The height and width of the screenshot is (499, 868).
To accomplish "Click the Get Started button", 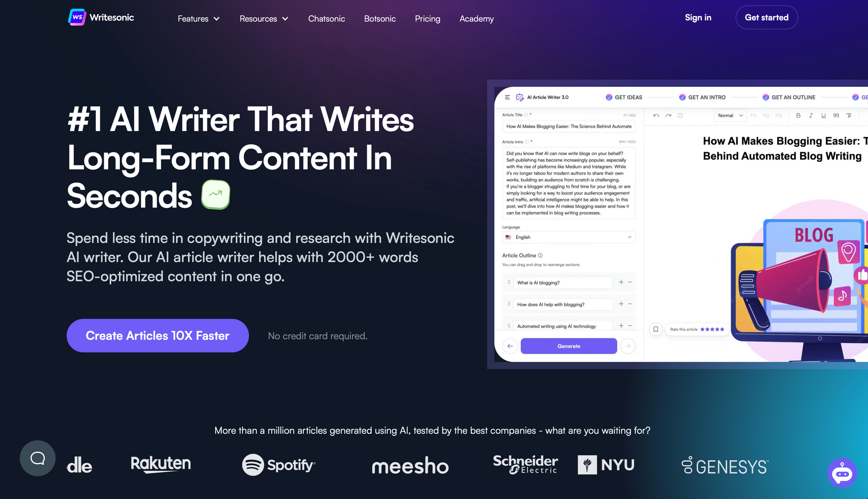I will 766,17.
